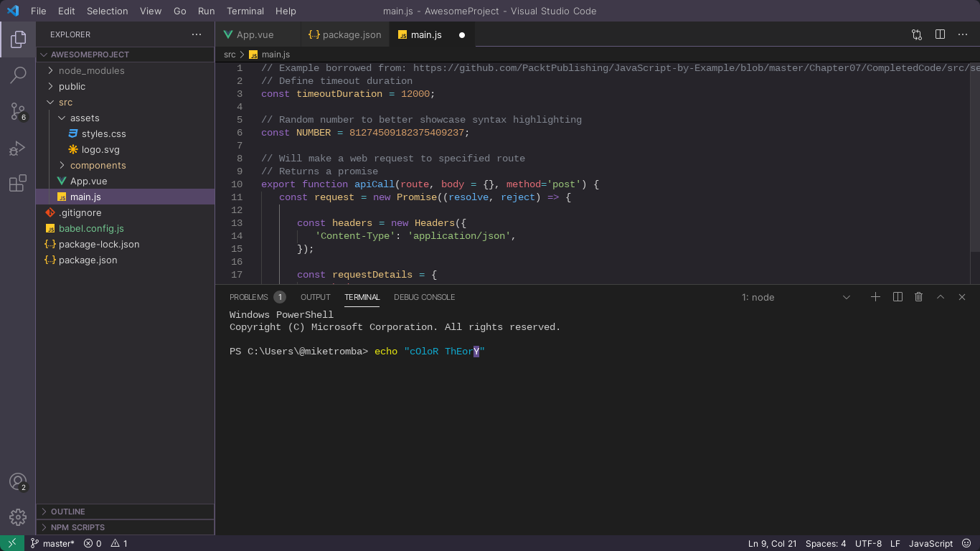Switch to the App.vue editor tab
The width and height of the screenshot is (980, 551).
point(258,34)
